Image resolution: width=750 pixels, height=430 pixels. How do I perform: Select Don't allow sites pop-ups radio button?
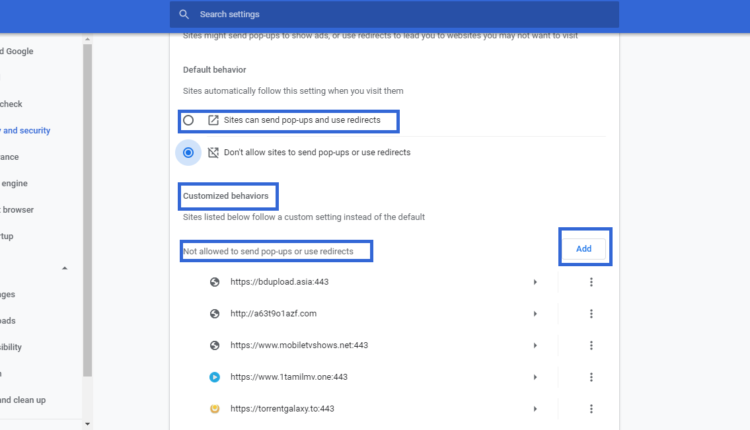188,153
